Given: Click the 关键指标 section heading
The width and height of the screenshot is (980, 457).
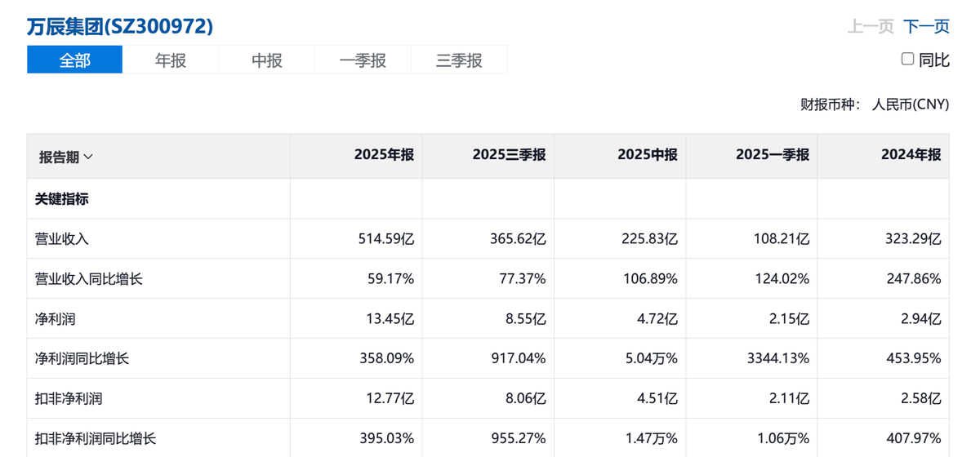Looking at the screenshot, I should (61, 199).
